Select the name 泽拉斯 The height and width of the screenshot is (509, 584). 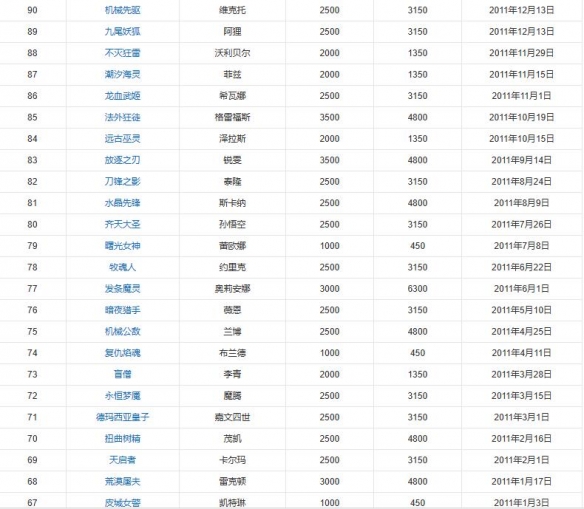coord(232,139)
